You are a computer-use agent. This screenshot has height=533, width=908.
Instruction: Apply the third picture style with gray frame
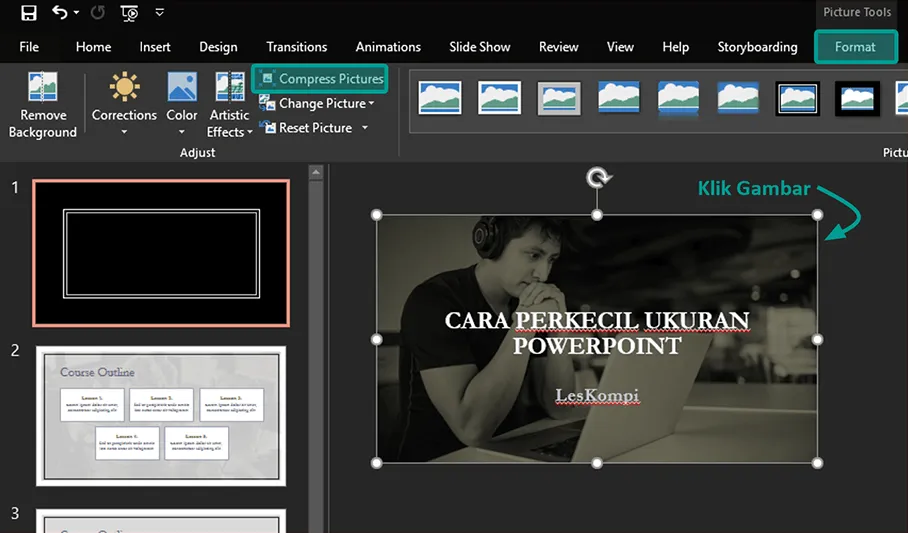(x=559, y=98)
